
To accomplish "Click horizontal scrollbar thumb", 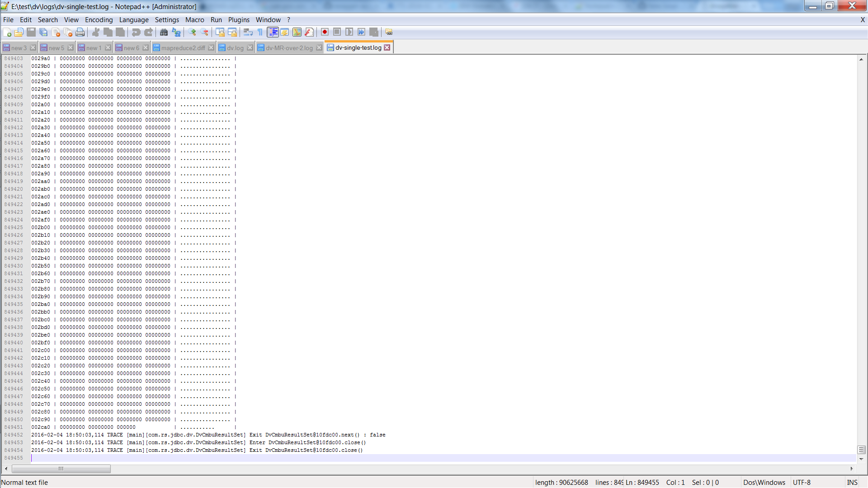I will pyautogui.click(x=61, y=469).
